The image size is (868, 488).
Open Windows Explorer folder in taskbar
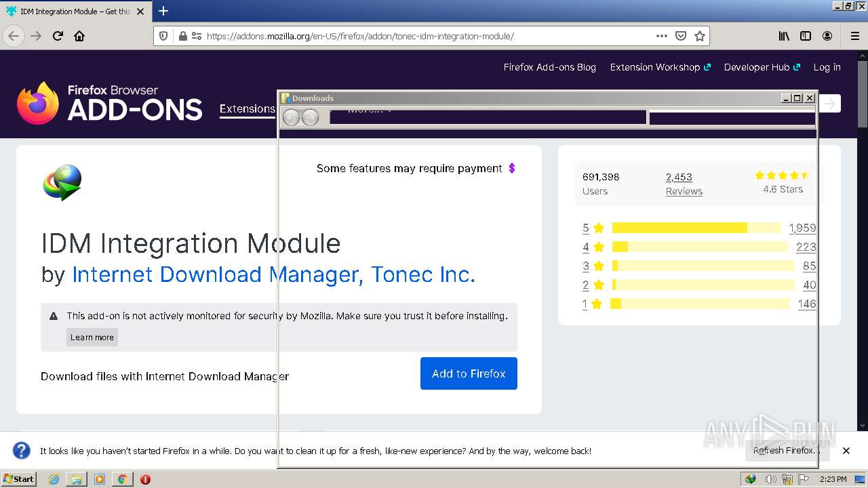(x=77, y=479)
